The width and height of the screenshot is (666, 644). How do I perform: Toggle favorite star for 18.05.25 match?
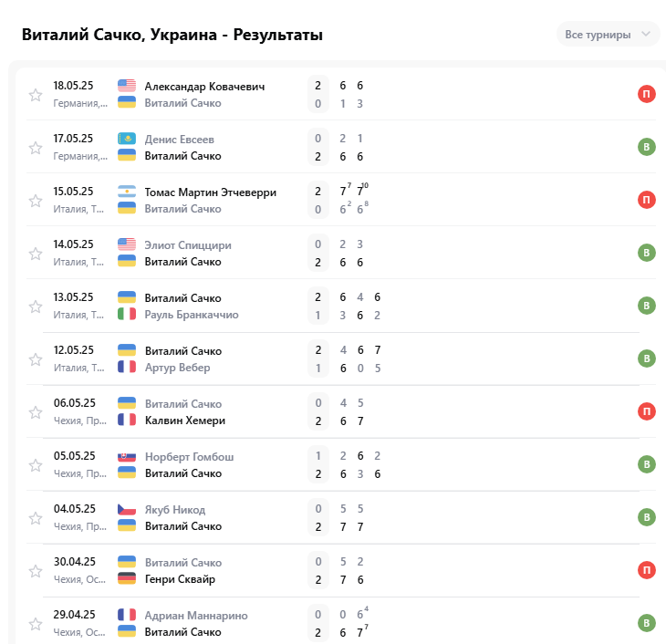[x=36, y=95]
